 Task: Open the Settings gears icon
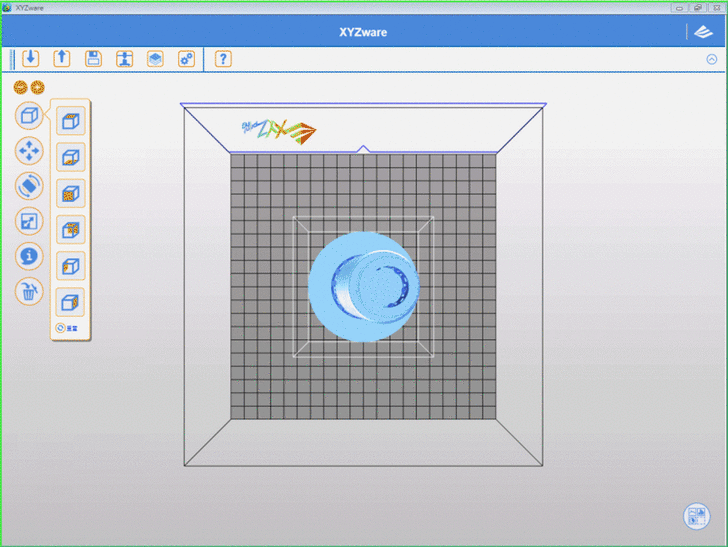click(x=186, y=59)
